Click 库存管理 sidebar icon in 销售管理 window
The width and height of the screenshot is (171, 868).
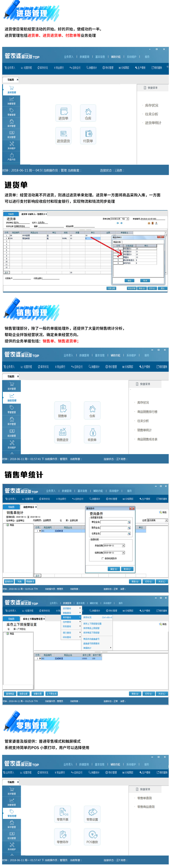click(11, 421)
